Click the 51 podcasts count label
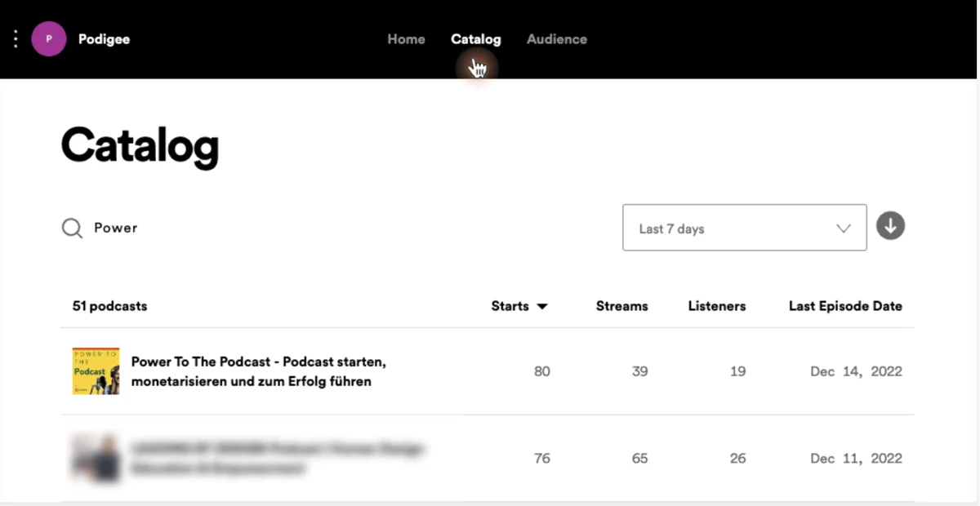The image size is (980, 506). (x=110, y=306)
